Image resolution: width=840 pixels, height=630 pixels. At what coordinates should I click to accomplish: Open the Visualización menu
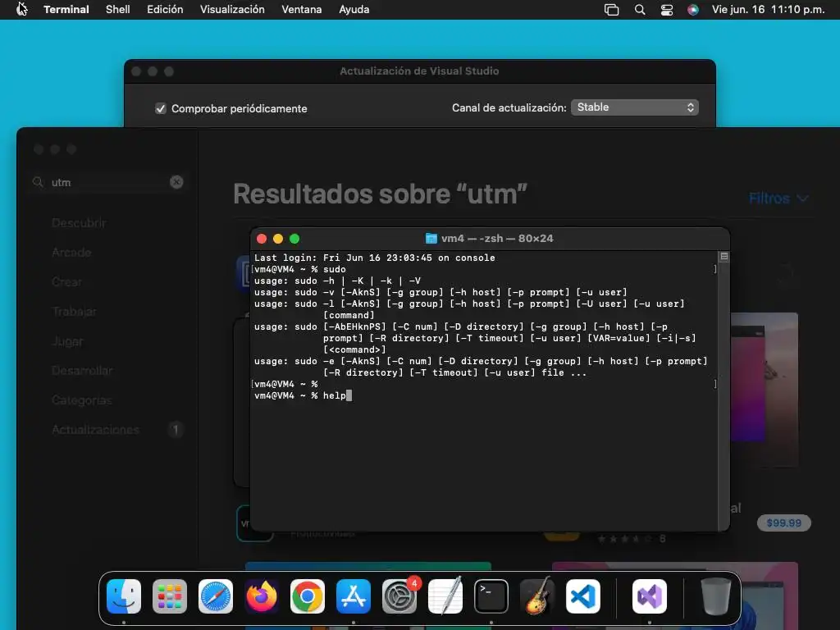pyautogui.click(x=232, y=10)
